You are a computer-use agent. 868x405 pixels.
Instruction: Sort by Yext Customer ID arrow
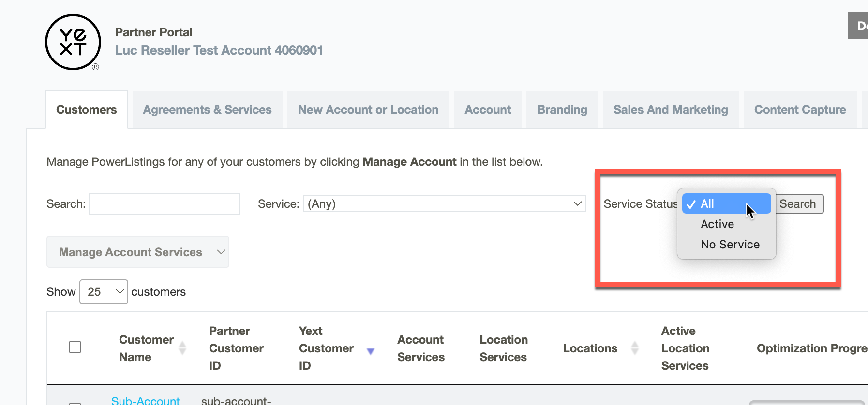pos(371,351)
